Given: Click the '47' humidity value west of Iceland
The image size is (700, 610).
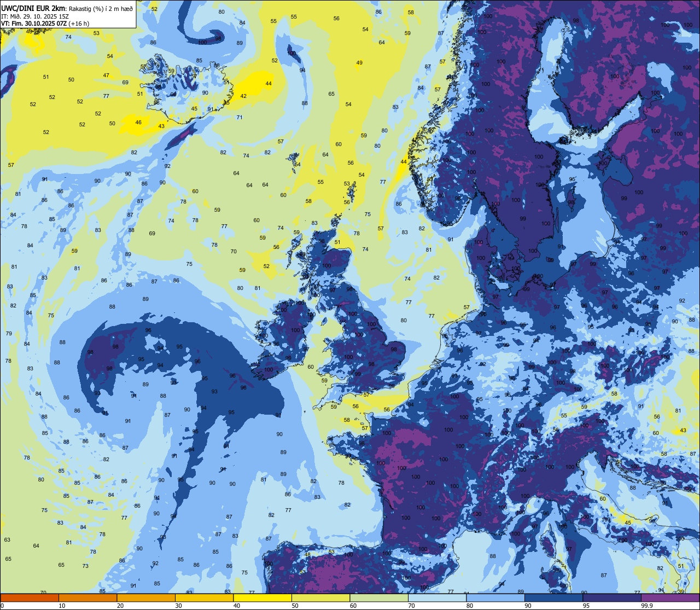Looking at the screenshot, I should tap(106, 75).
